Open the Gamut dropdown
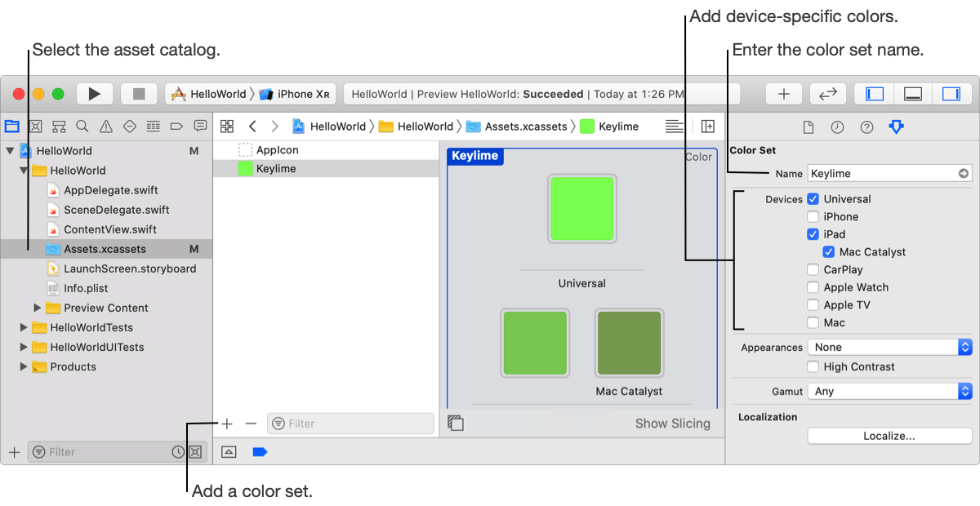The height and width of the screenshot is (506, 980). click(889, 391)
